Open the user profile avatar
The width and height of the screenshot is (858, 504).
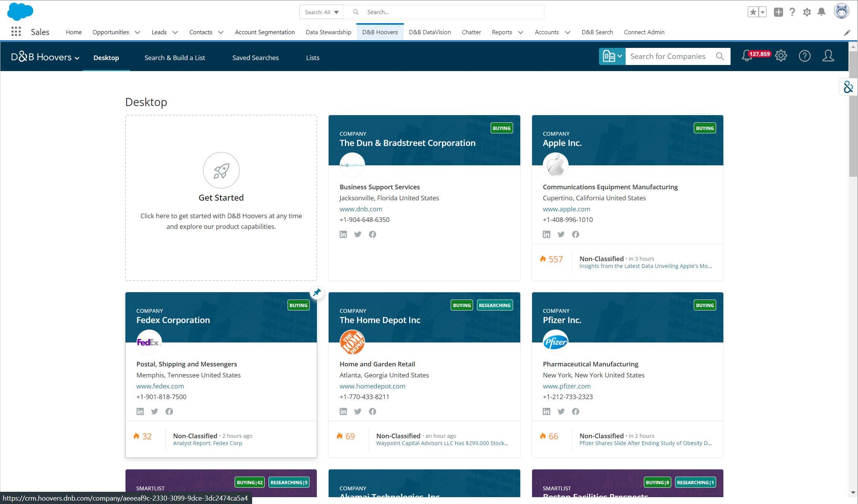pos(841,11)
